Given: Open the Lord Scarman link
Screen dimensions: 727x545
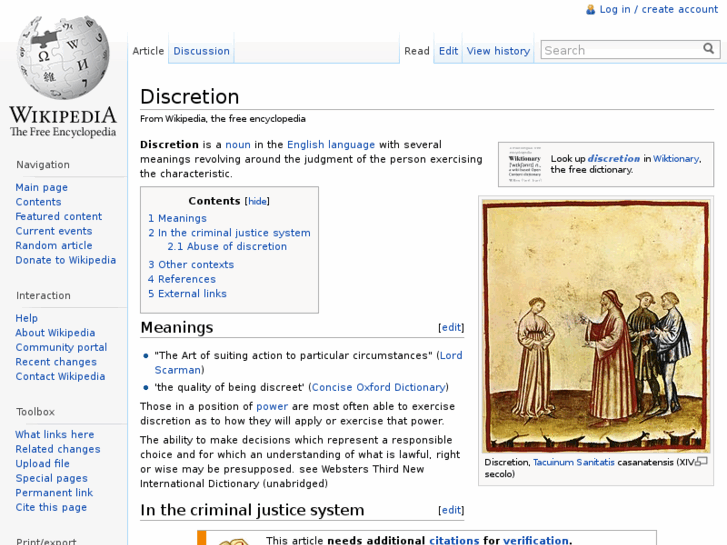Looking at the screenshot, I should pyautogui.click(x=451, y=356).
